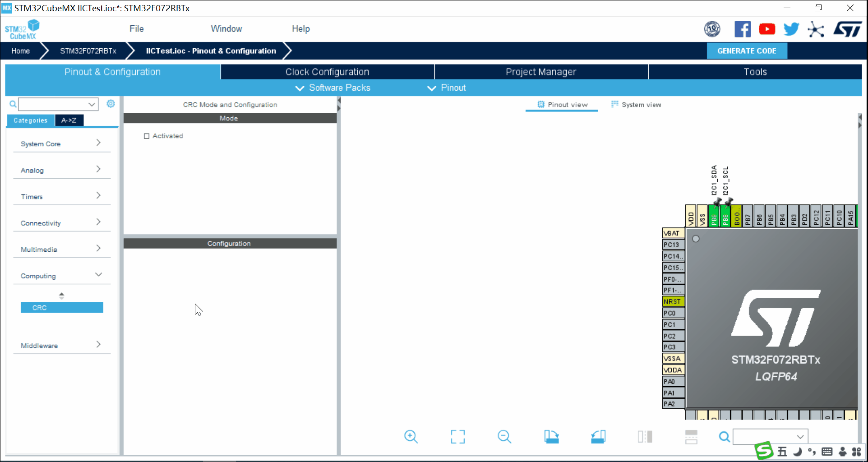The height and width of the screenshot is (462, 868).
Task: Click the ST community network icon
Action: pos(816,29)
